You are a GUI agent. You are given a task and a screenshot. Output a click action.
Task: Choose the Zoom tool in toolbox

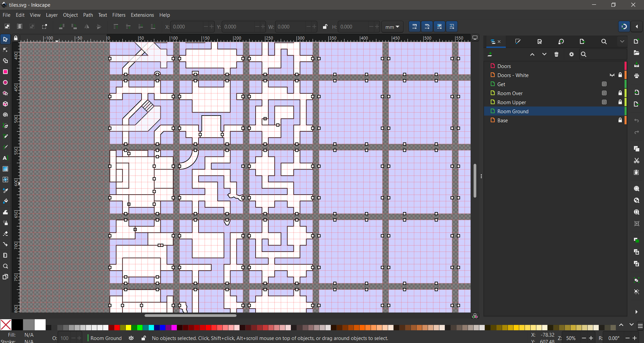5,266
